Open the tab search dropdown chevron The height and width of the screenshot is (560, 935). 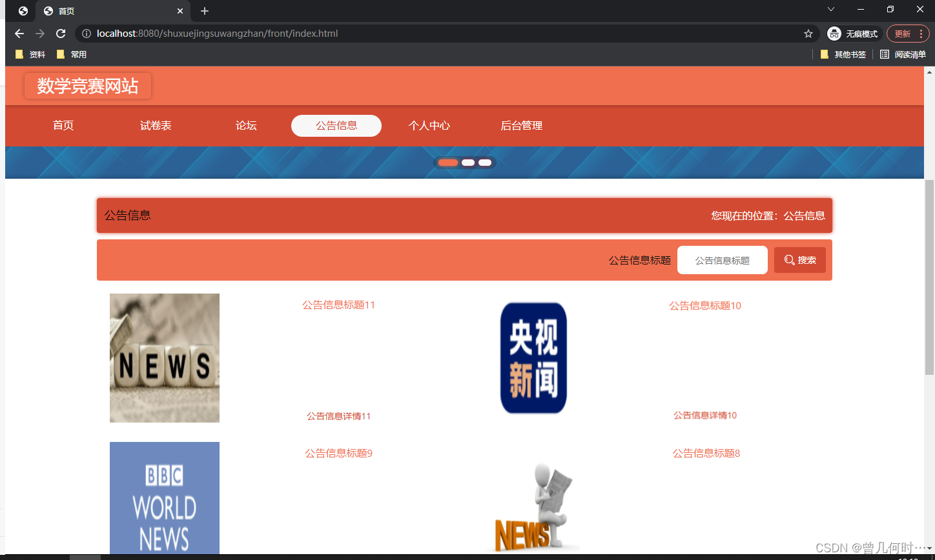click(831, 9)
